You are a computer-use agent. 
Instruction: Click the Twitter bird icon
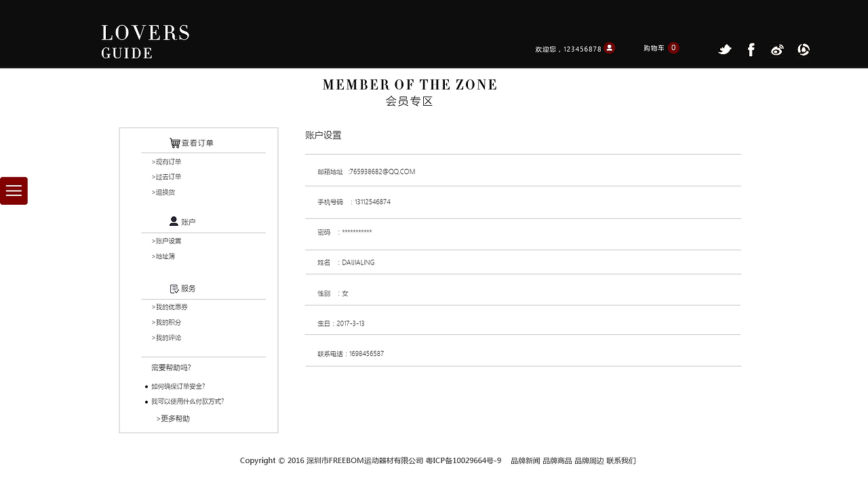[725, 49]
